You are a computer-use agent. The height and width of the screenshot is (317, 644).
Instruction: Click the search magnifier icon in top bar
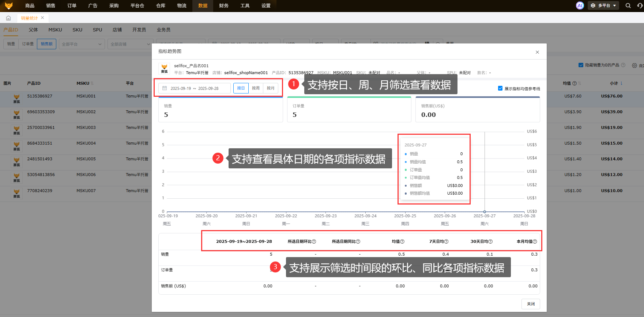point(628,5)
